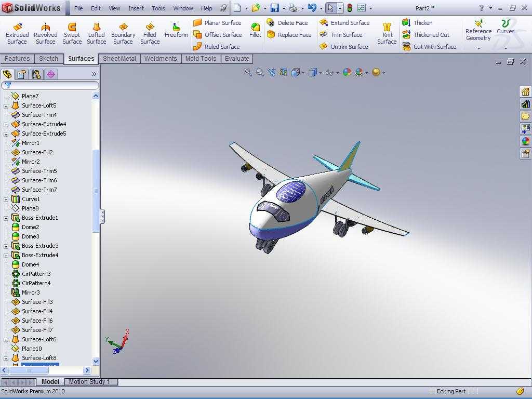Select the Fillet tool

(x=255, y=30)
